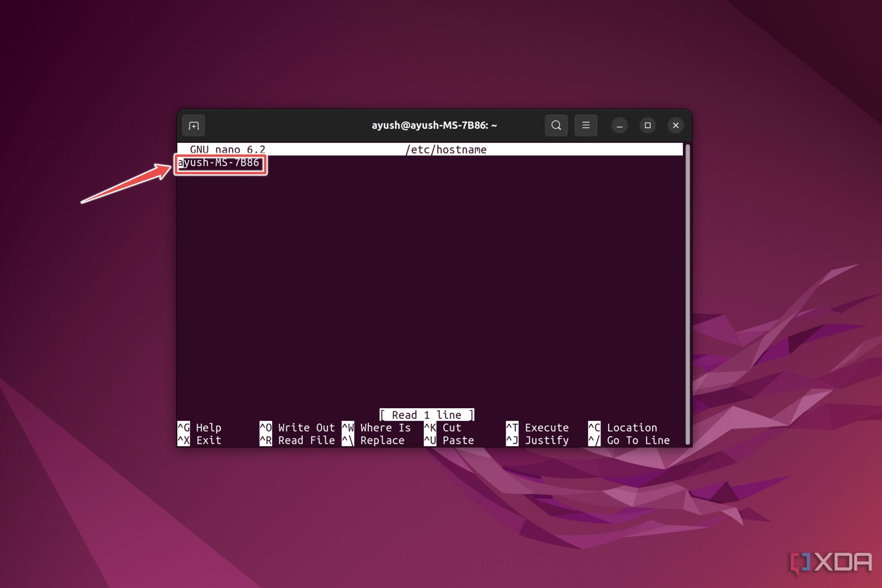882x588 pixels.
Task: Click the ^K Cut shortcut
Action: click(443, 428)
